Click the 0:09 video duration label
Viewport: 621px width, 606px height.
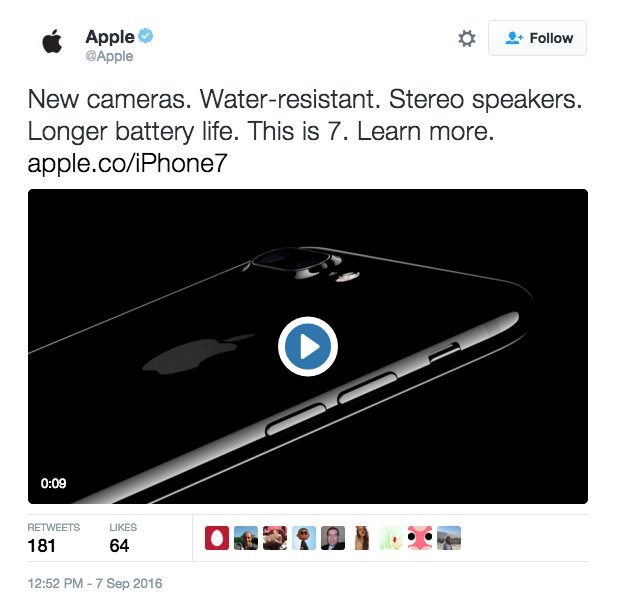point(53,483)
